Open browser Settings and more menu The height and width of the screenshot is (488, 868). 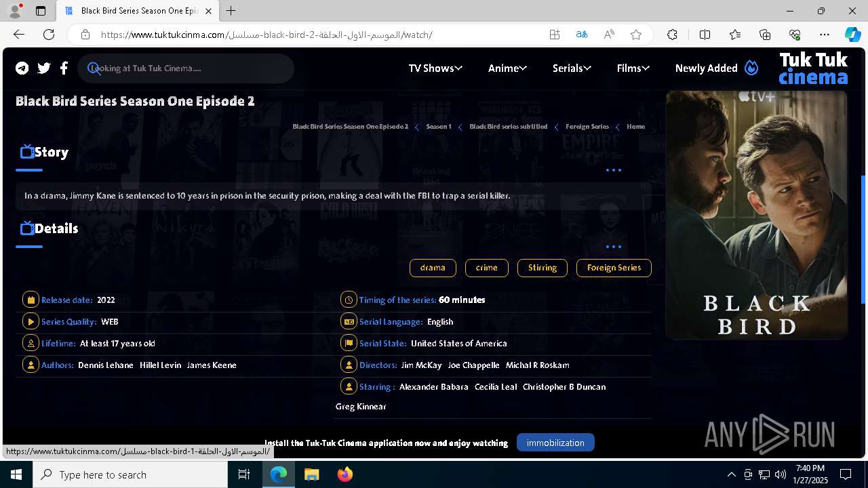[x=825, y=35]
